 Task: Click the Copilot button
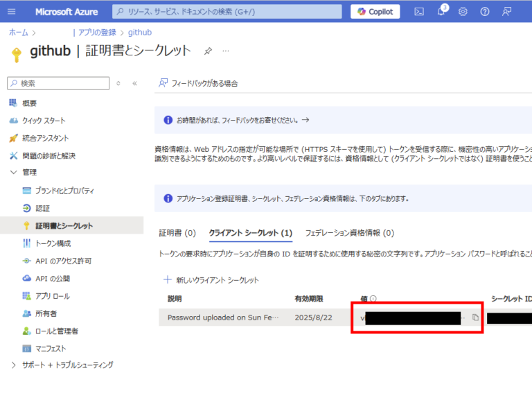[375, 12]
